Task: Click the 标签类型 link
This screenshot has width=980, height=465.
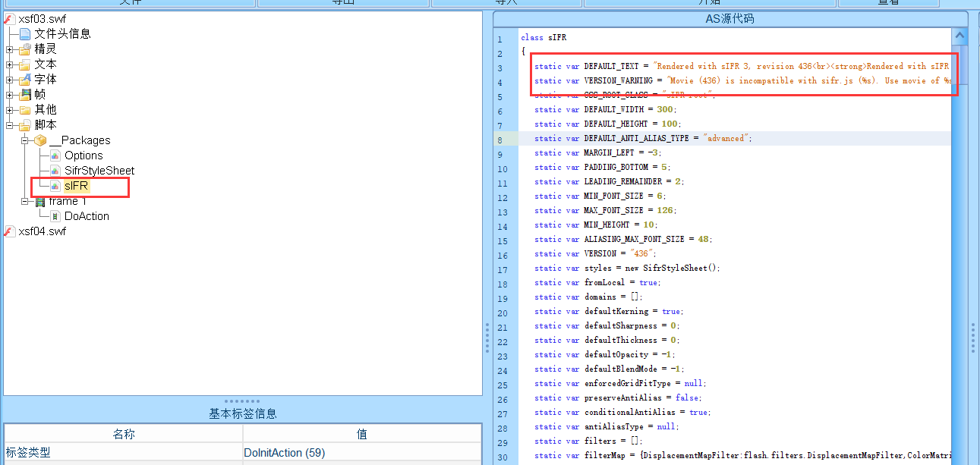Action: pyautogui.click(x=29, y=453)
